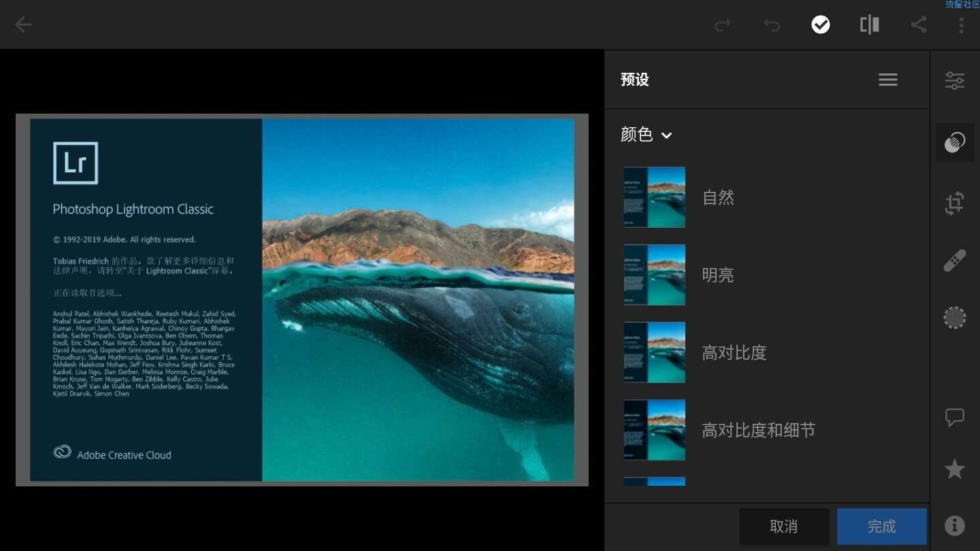980x551 pixels.
Task: Expand the 颜色 preset group dropdown
Action: click(647, 135)
